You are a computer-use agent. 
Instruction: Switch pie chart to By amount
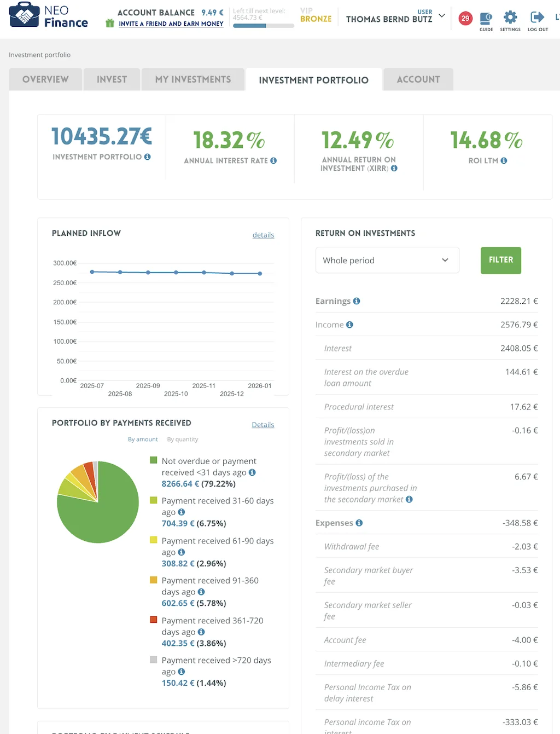point(143,440)
